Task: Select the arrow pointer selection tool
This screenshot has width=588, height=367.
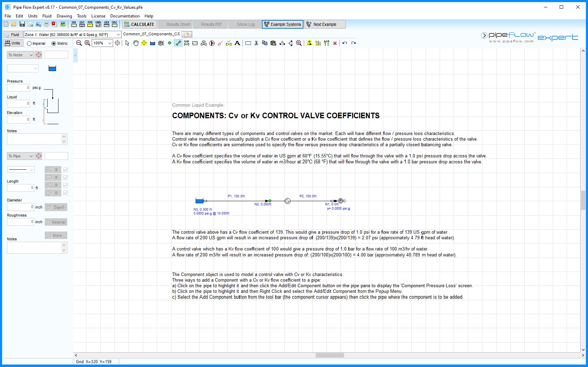Action: point(127,43)
